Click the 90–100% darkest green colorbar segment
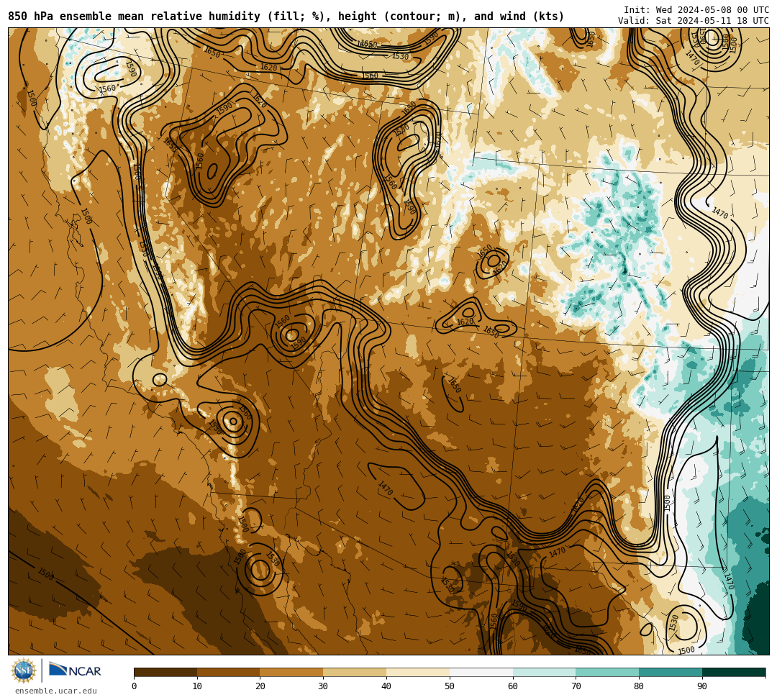 tap(734, 672)
